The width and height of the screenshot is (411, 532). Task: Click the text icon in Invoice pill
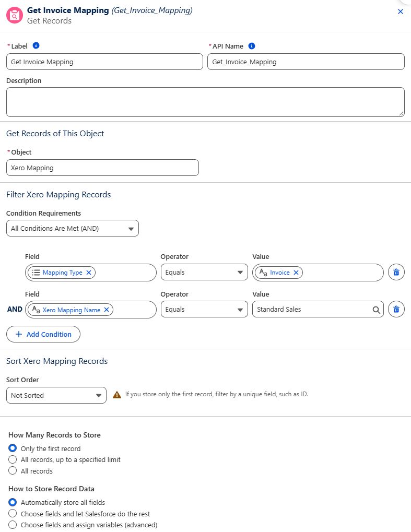pyautogui.click(x=263, y=273)
